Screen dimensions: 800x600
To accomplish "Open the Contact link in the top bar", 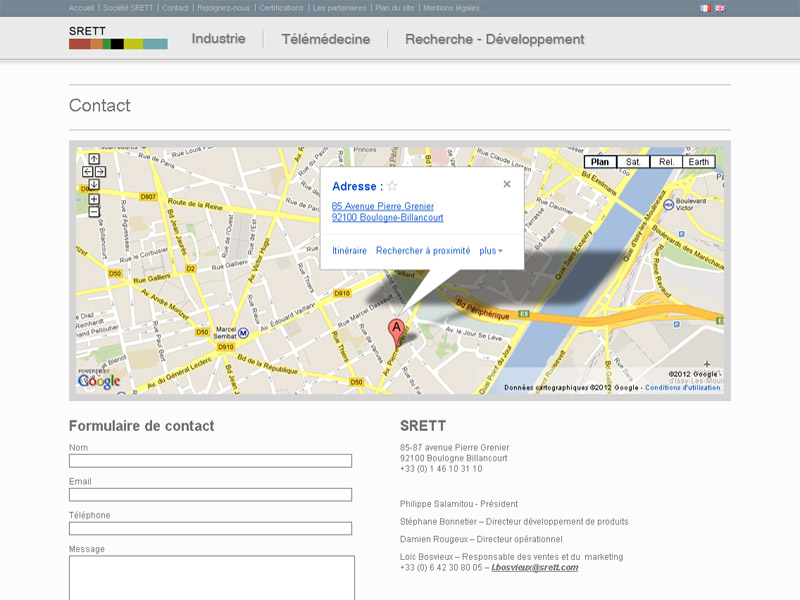I will pos(175,8).
